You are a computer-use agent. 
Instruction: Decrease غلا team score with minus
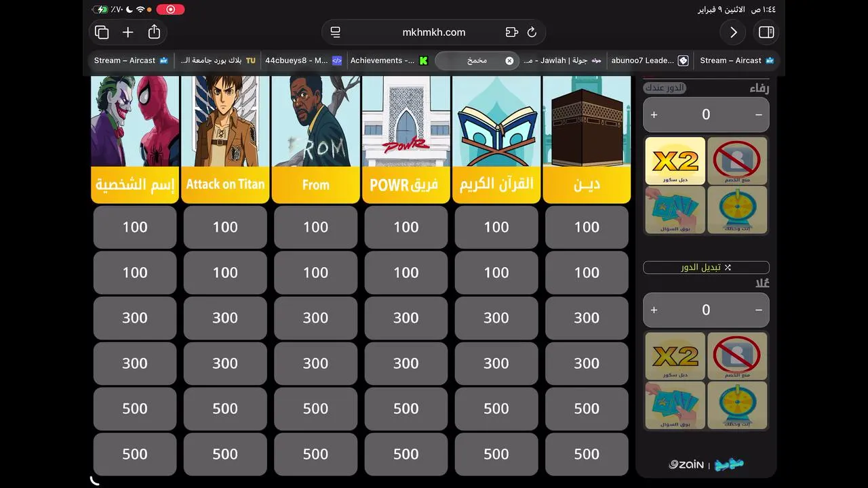pyautogui.click(x=758, y=310)
